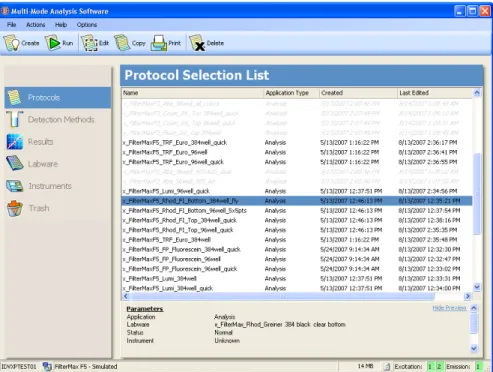Viewport: 493px width, 372px height.
Task: Select x_FilterMaxF5_Lumi_384well_quick protocol
Action: 297,288
